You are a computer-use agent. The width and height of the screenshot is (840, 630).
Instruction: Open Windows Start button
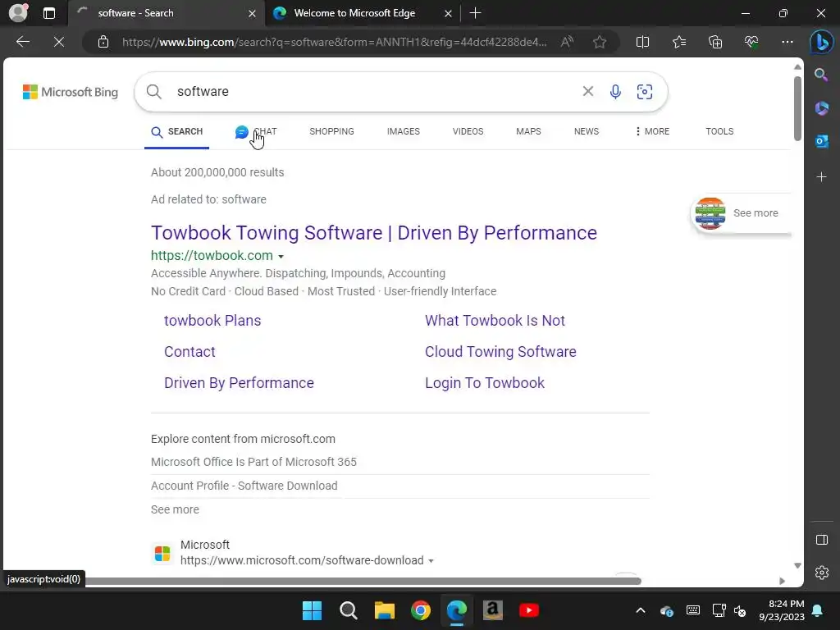pyautogui.click(x=312, y=610)
